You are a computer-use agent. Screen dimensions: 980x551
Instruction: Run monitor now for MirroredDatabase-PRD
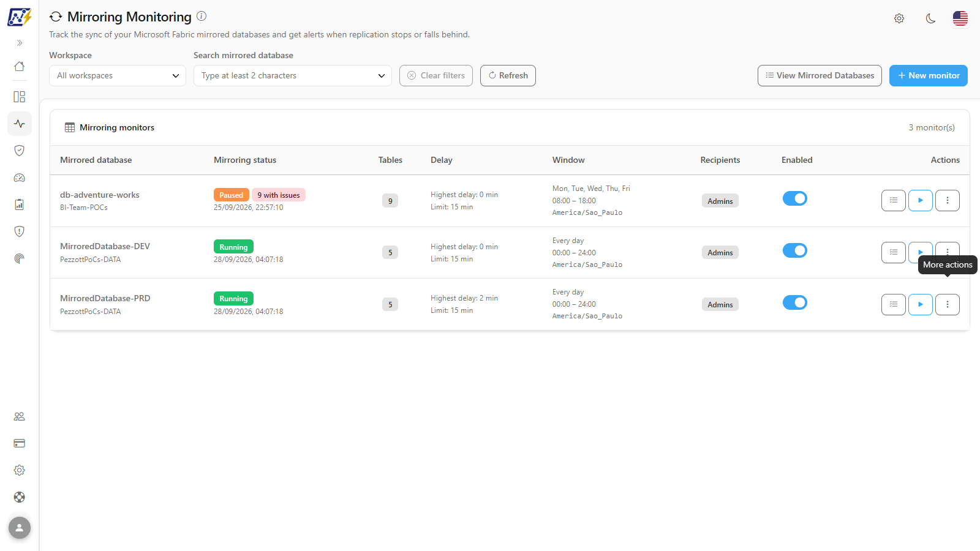tap(921, 304)
